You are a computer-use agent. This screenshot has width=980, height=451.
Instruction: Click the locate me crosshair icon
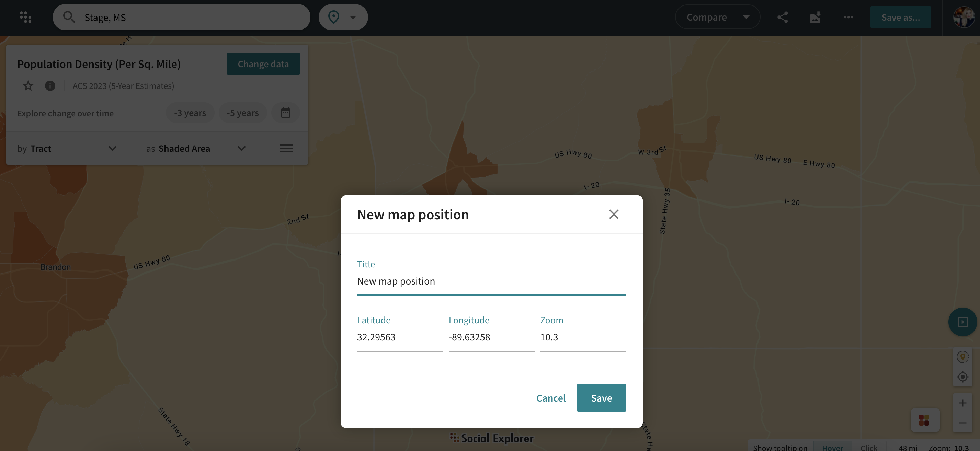click(962, 377)
